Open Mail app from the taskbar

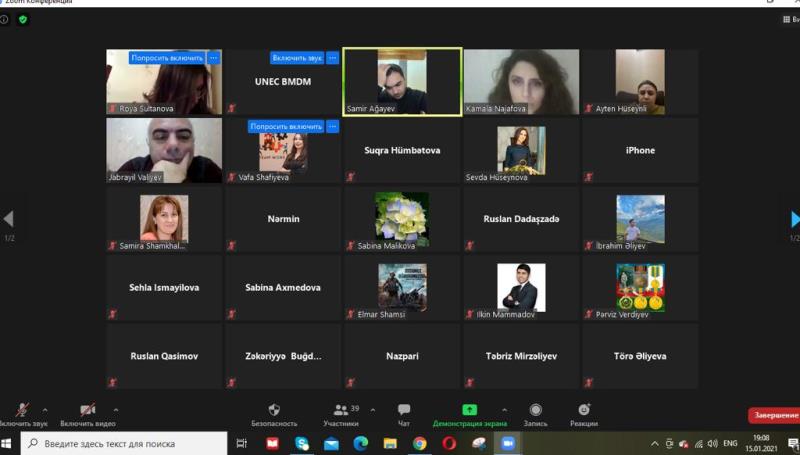pos(331,443)
